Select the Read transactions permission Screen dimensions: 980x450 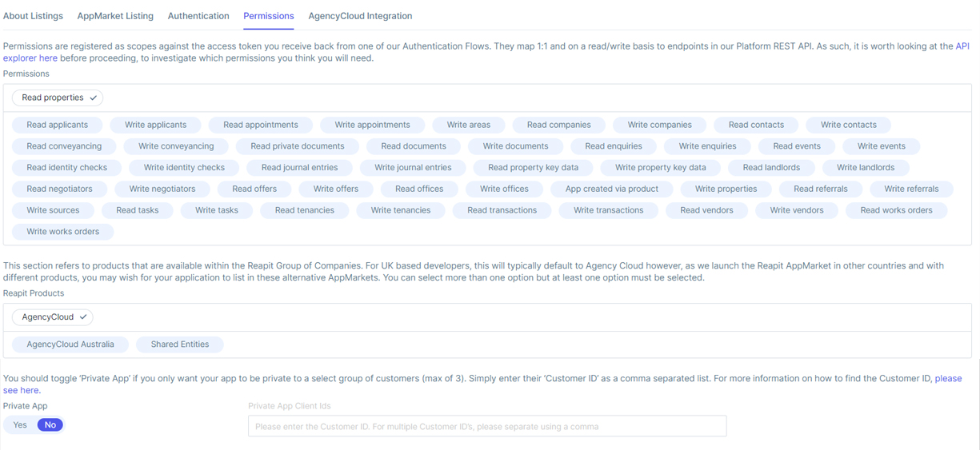502,210
